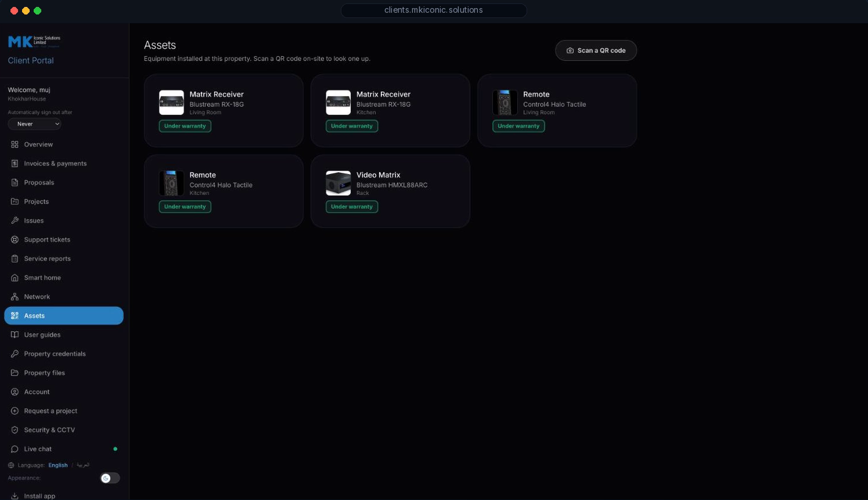Viewport: 868px width, 500px height.
Task: Click the Request a project plus icon
Action: [x=15, y=411]
